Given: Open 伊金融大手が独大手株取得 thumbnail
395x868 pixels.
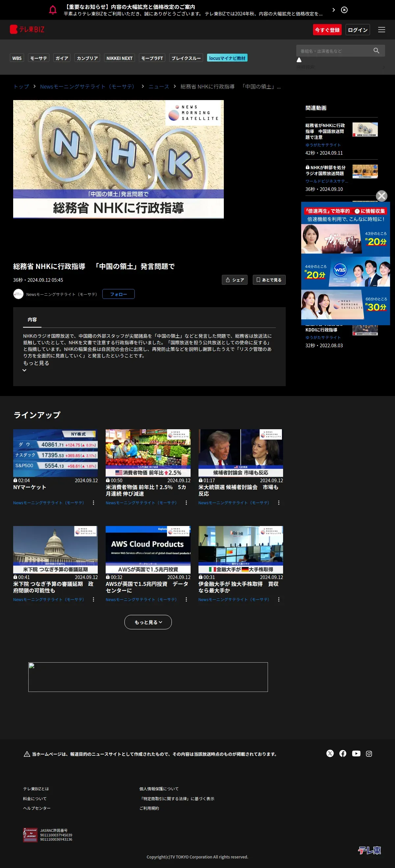Looking at the screenshot, I should [241, 549].
